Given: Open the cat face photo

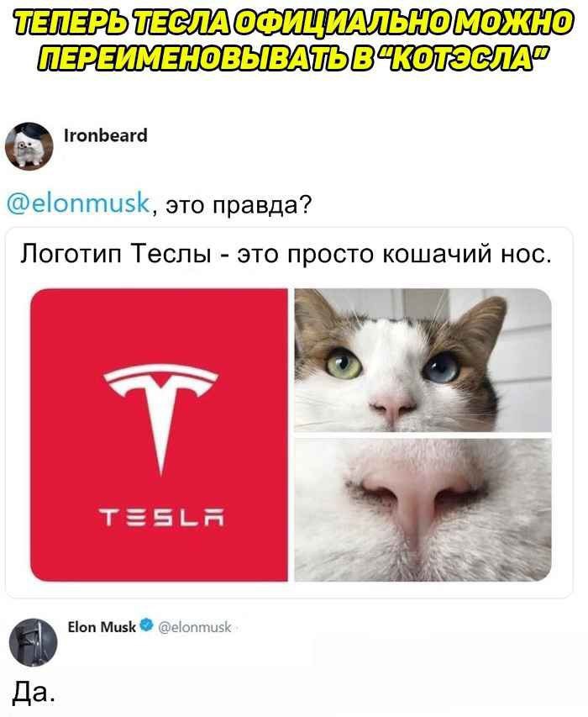Looking at the screenshot, I should tap(423, 360).
